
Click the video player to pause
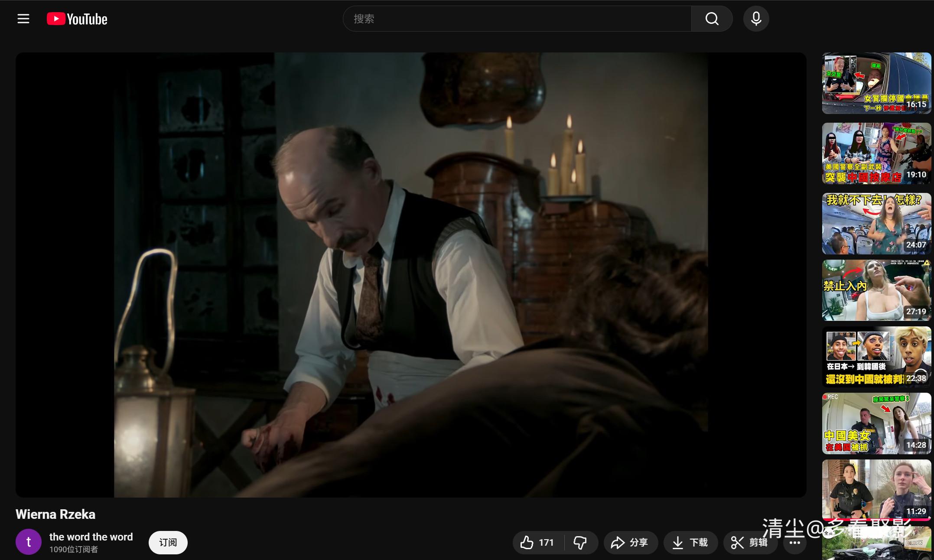click(x=411, y=275)
